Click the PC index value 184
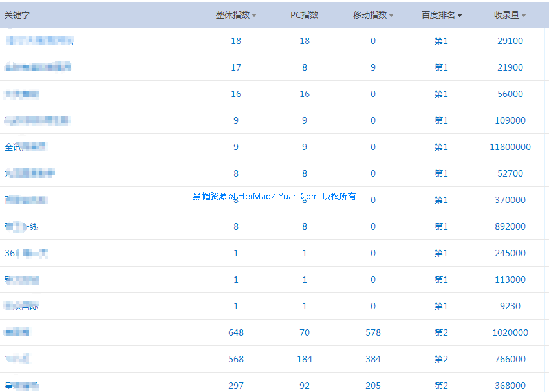This screenshot has width=549, height=392. tap(305, 359)
